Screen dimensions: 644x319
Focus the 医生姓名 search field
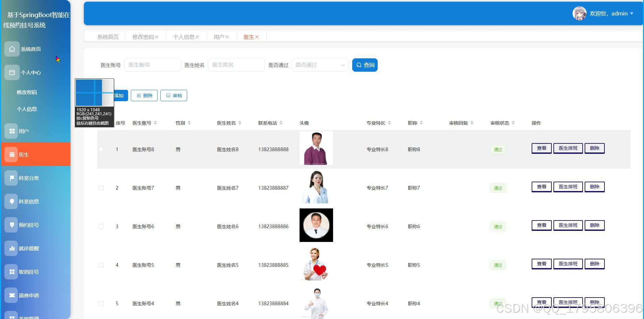[236, 65]
